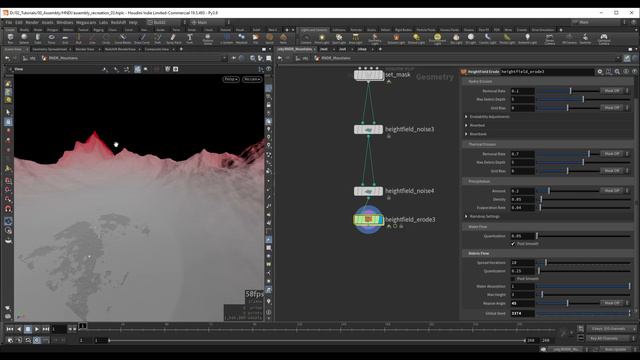This screenshot has width=640, height=360.
Task: Add a Sky Light from the shelf
Action: (456, 39)
